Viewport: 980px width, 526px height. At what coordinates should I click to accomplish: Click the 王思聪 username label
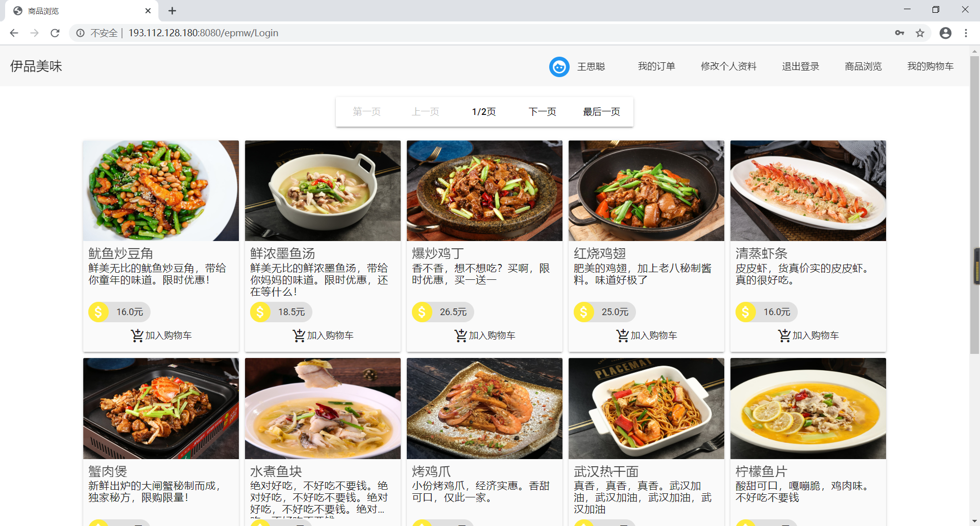pyautogui.click(x=591, y=67)
